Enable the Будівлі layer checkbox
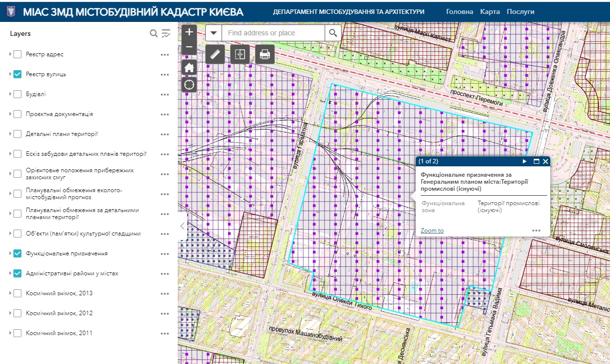This screenshot has height=364, width=610. point(17,94)
